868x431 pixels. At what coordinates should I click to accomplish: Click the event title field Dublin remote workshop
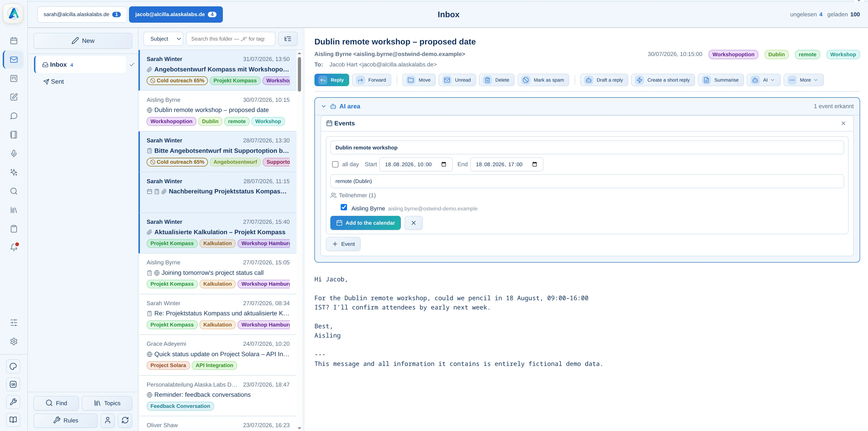tap(587, 148)
